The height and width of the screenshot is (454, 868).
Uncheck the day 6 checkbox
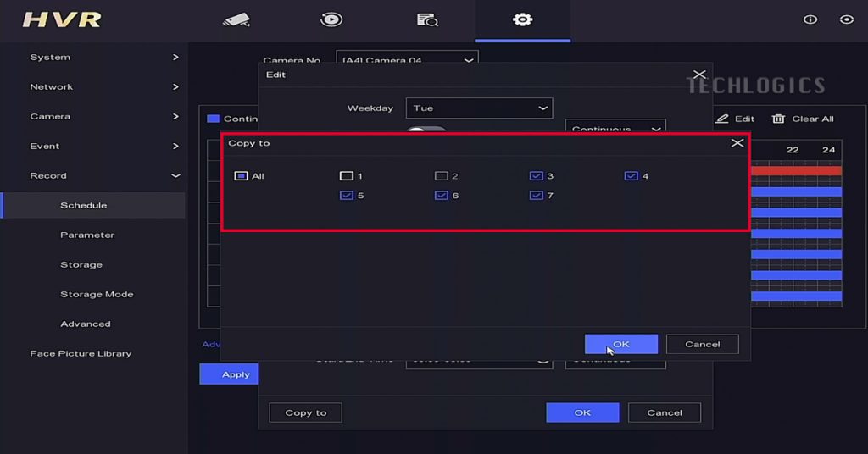coord(441,196)
